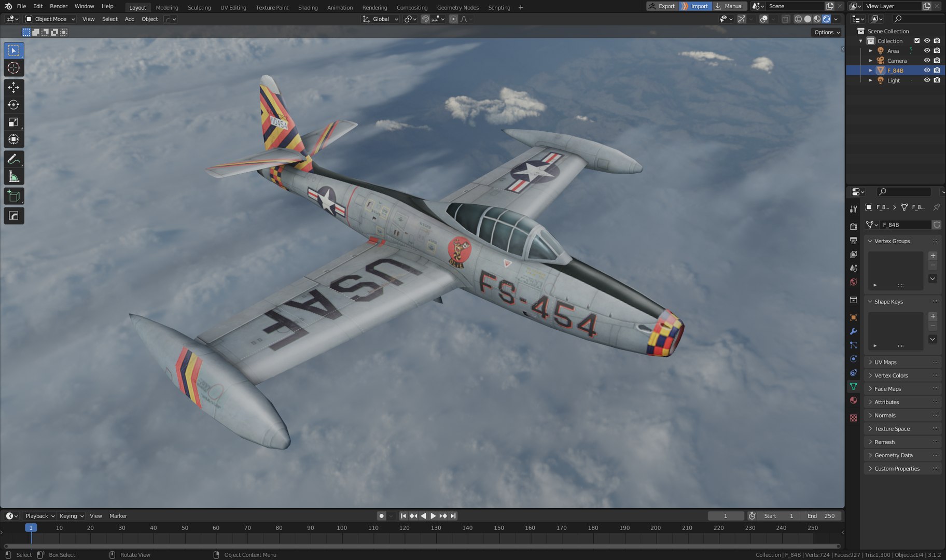Click the Export button
946x560 pixels.
coord(662,6)
